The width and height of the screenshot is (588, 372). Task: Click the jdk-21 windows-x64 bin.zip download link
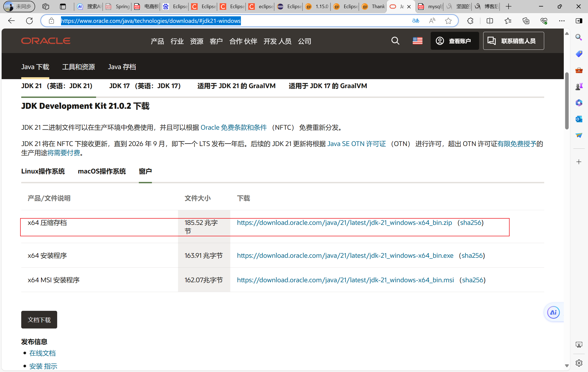point(344,223)
